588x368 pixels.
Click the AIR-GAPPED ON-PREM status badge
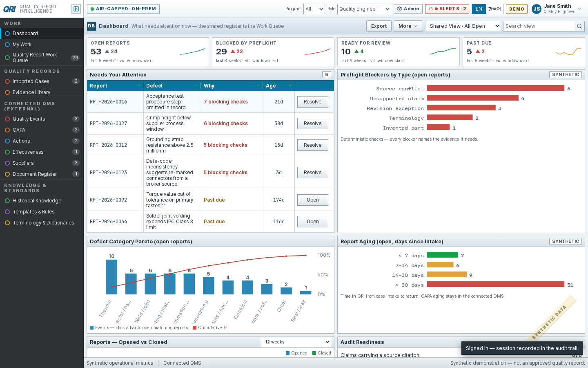click(x=123, y=9)
